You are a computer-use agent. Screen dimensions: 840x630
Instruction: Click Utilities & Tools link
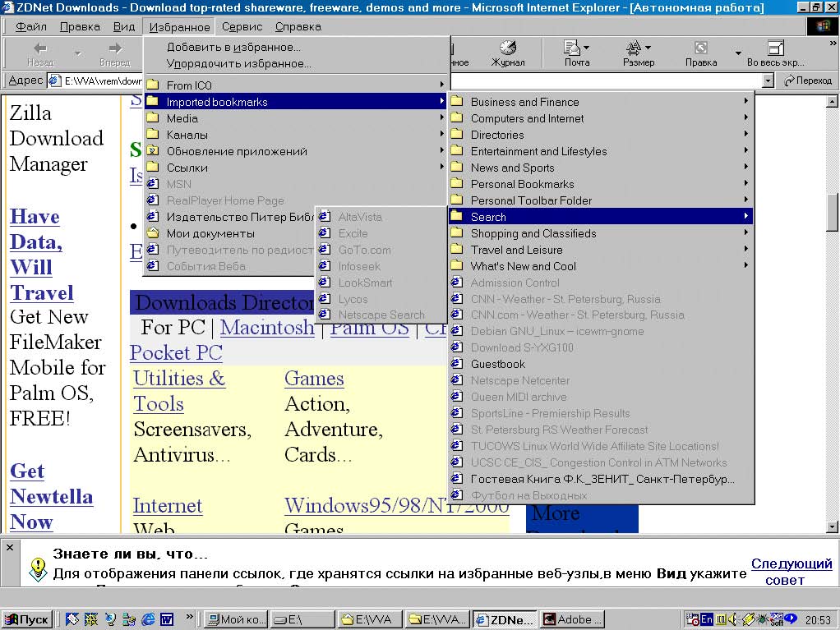(179, 391)
